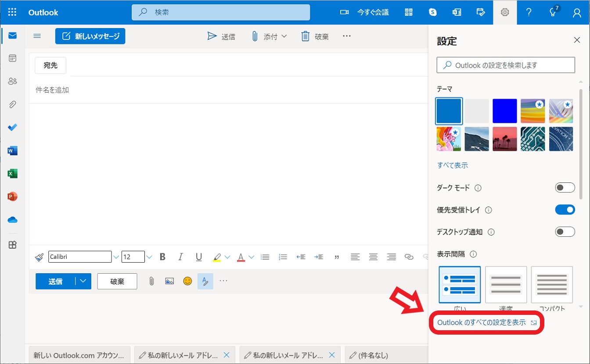590x364 pixels.
Task: Switch to the (件名なし) draft tab
Action: pos(373,355)
